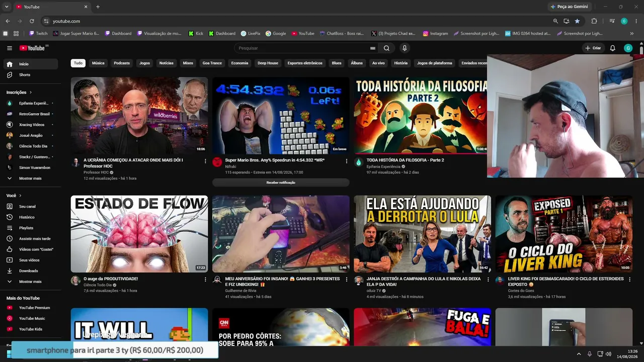Open options for O auge da PRODUTIVIDADE video
The width and height of the screenshot is (644, 362).
coord(205,280)
